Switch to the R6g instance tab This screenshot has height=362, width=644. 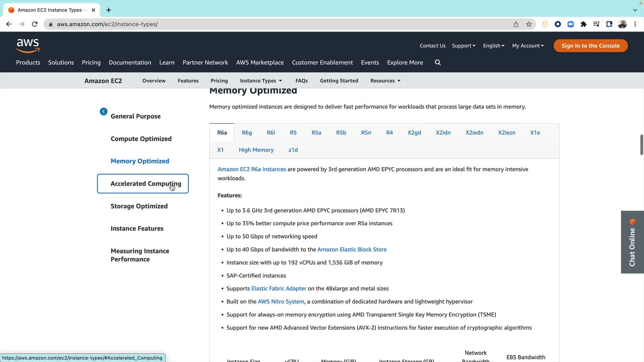tap(247, 133)
